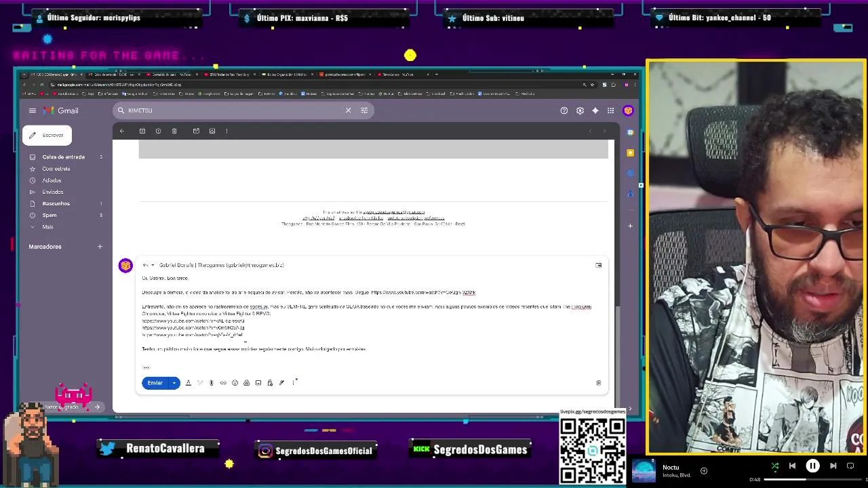This screenshot has height=488, width=868.
Task: Add a new Marcadores label
Action: coord(100,247)
